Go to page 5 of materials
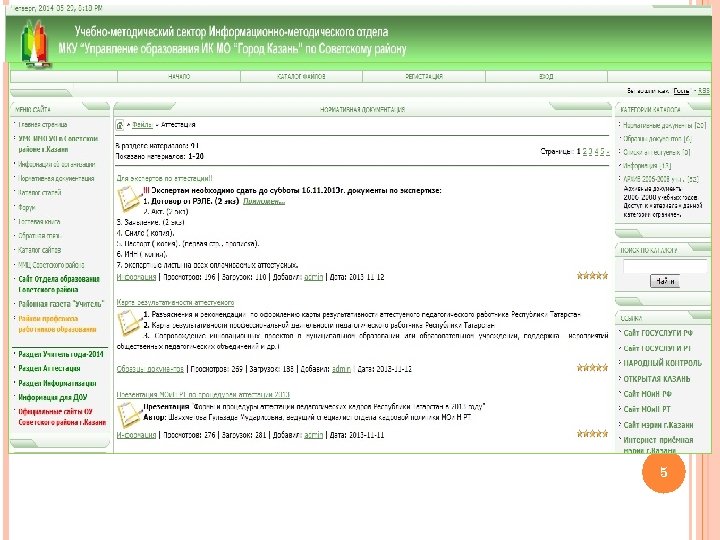 click(x=602, y=152)
